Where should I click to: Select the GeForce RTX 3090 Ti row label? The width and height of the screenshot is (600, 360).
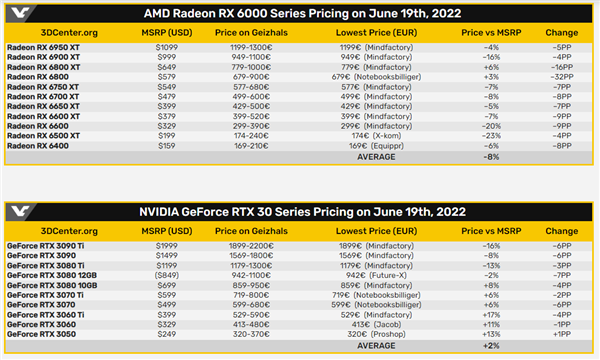click(x=46, y=246)
